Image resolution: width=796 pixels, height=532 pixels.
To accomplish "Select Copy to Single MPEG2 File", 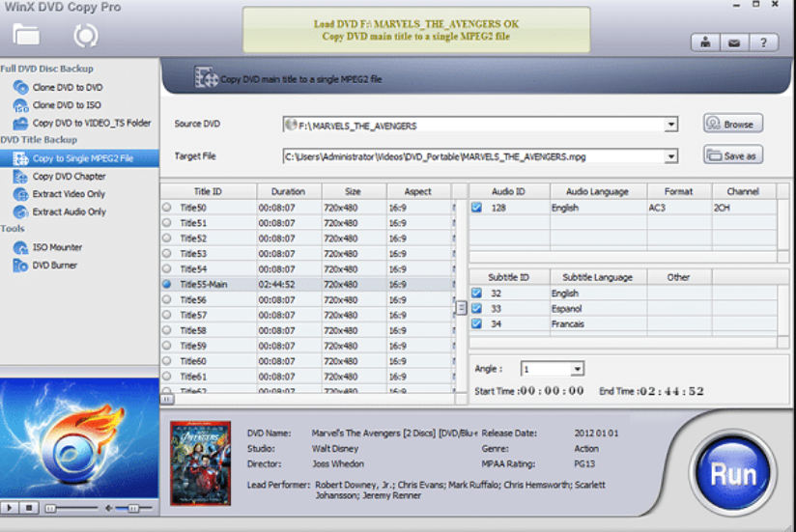I will (79, 158).
